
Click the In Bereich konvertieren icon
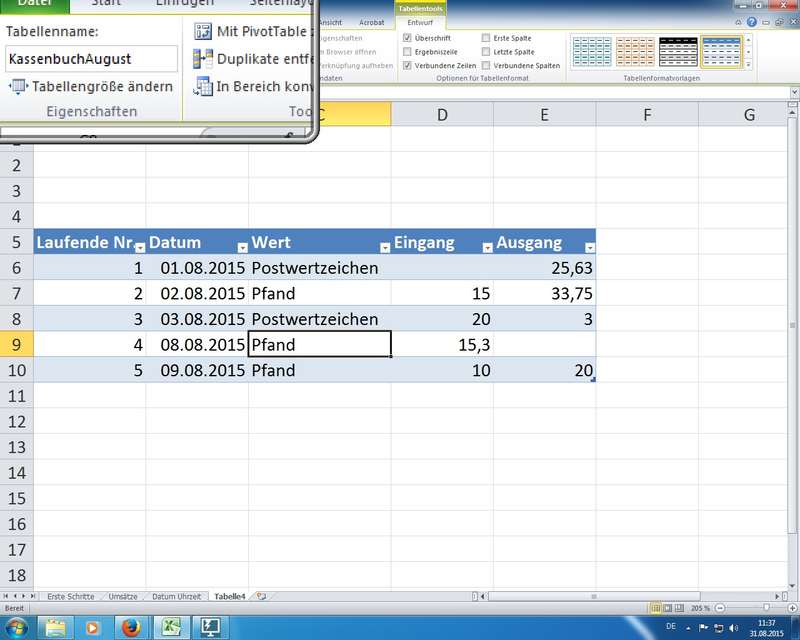point(203,87)
